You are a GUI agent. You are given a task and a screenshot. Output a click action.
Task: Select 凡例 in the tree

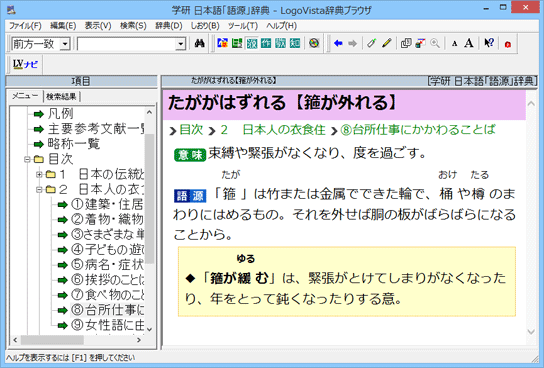(60, 113)
